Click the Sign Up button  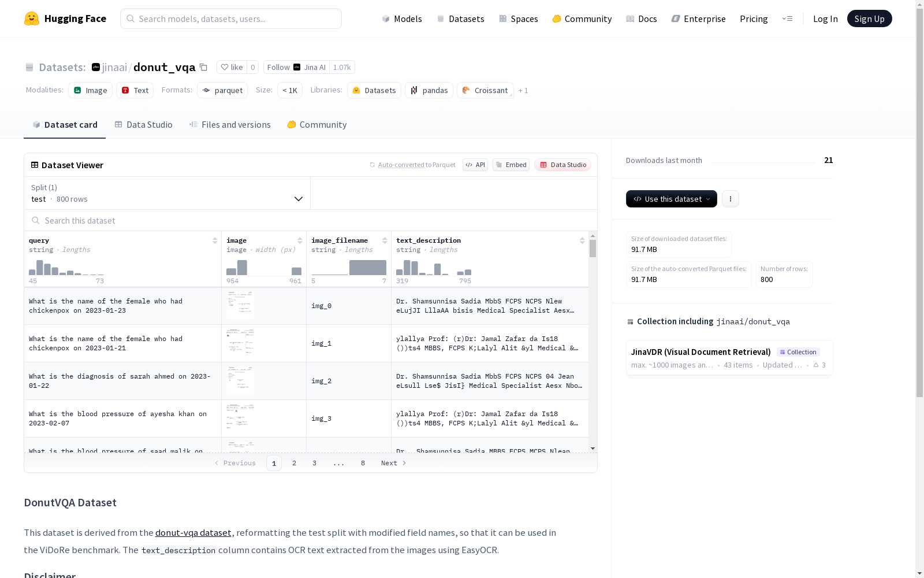pos(870,18)
